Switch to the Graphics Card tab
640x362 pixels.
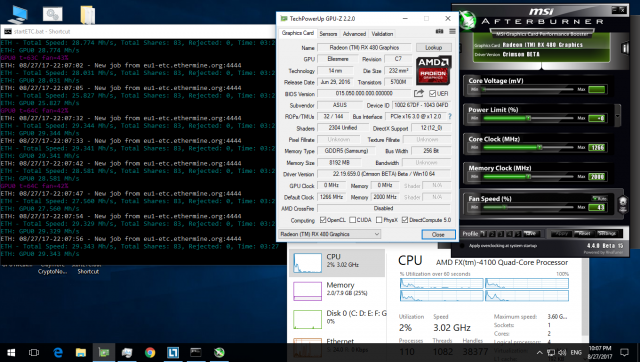[298, 33]
